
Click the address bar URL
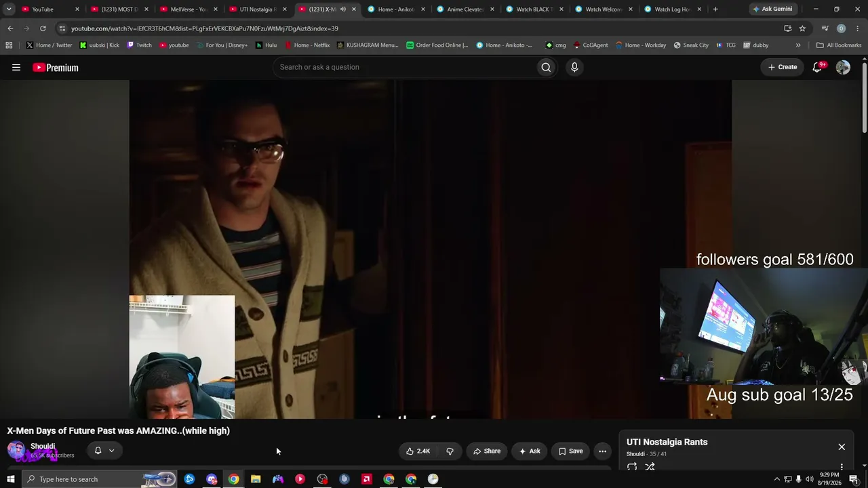coord(205,28)
